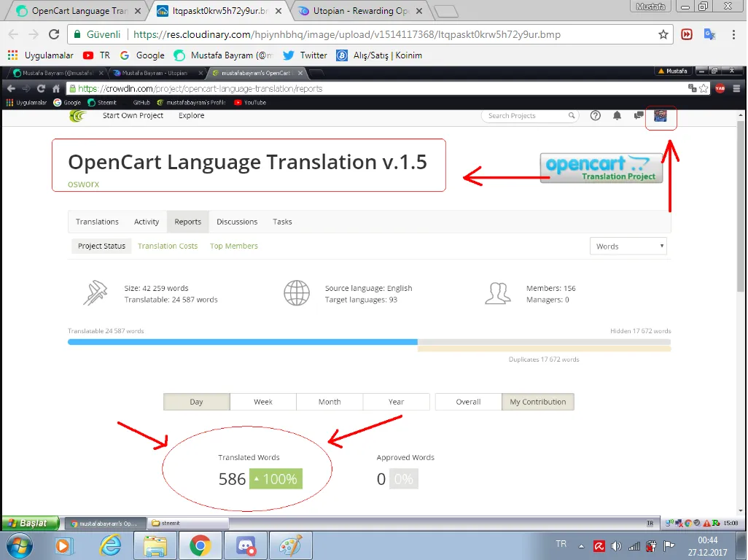
Task: Click the translatable words progress bar
Action: coord(242,342)
